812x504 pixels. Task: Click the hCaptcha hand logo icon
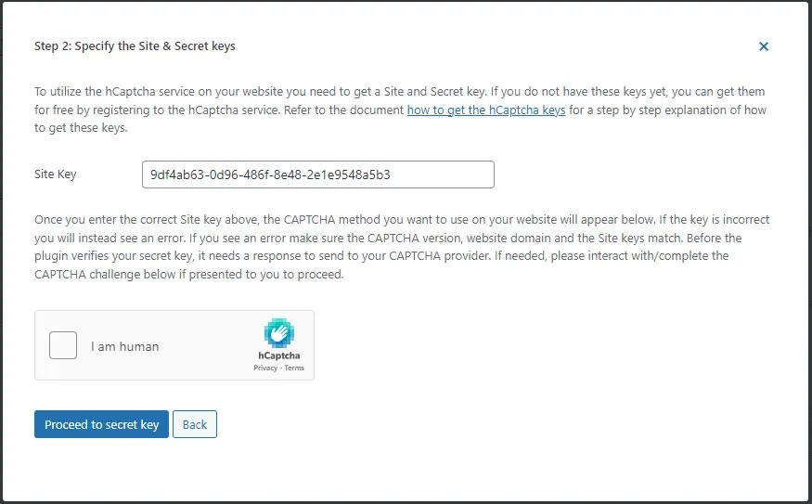pyautogui.click(x=279, y=332)
